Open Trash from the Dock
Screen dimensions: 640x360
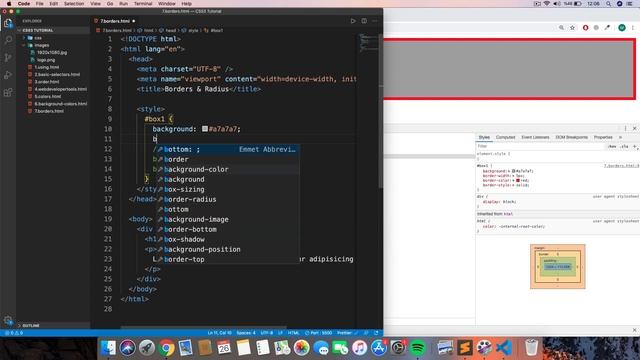[531, 348]
